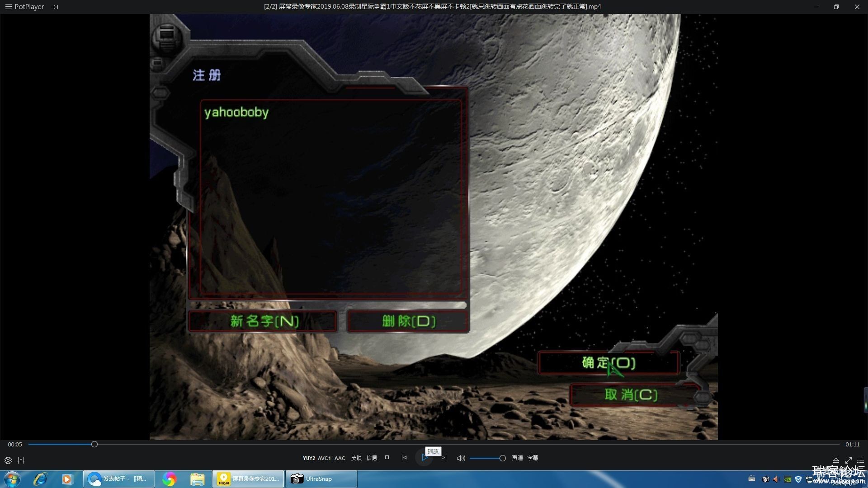868x488 pixels.
Task: Switch to the PotPlayer taskbar item
Action: coord(248,479)
